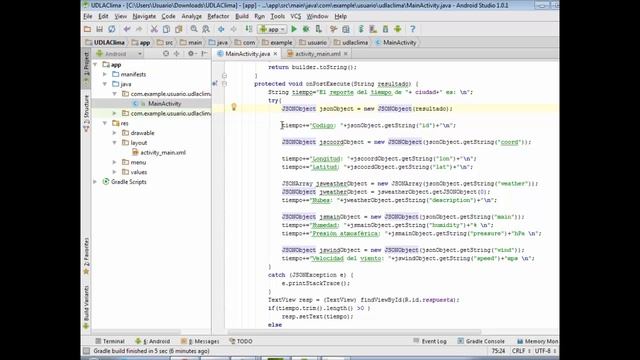This screenshot has width=640, height=360.
Task: Click the navigate Forward arrow icon
Action: point(233,29)
